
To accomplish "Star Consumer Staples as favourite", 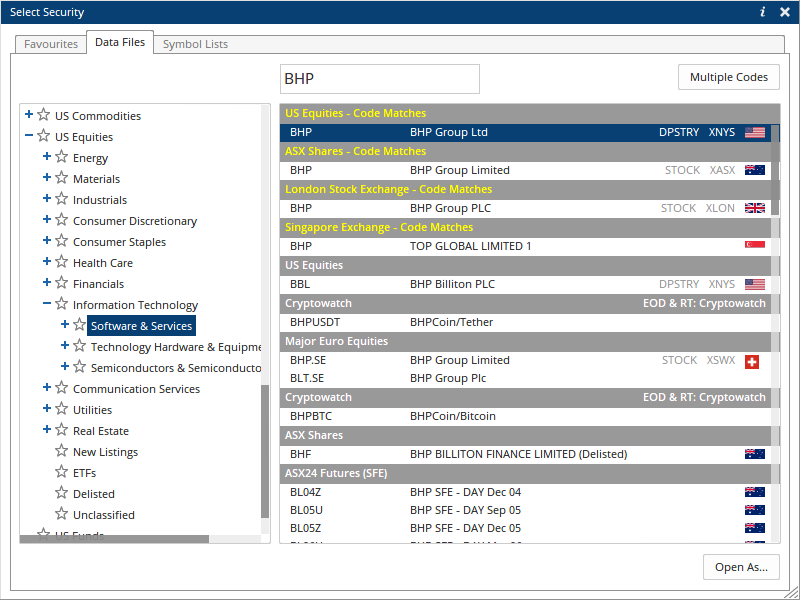I will [62, 240].
